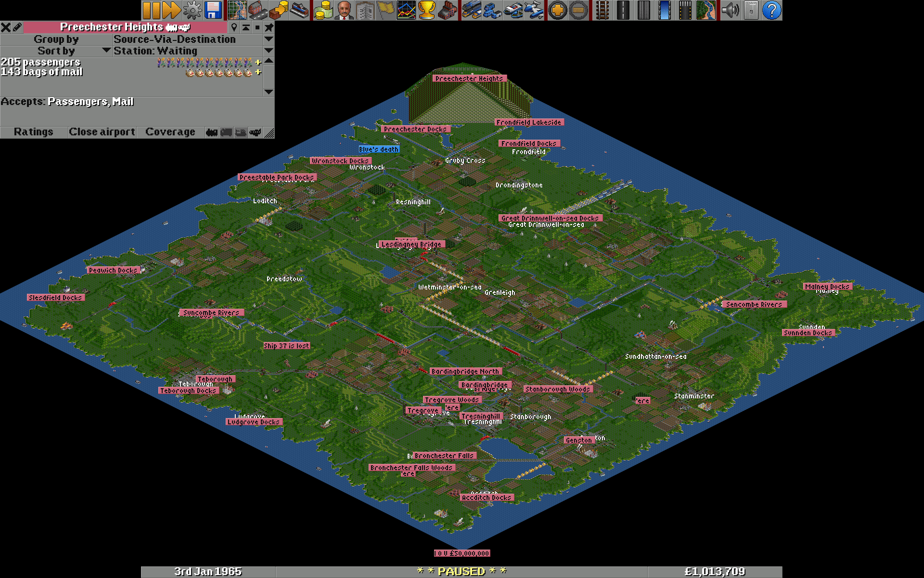
Task: Open the train list icon
Action: coord(471,10)
